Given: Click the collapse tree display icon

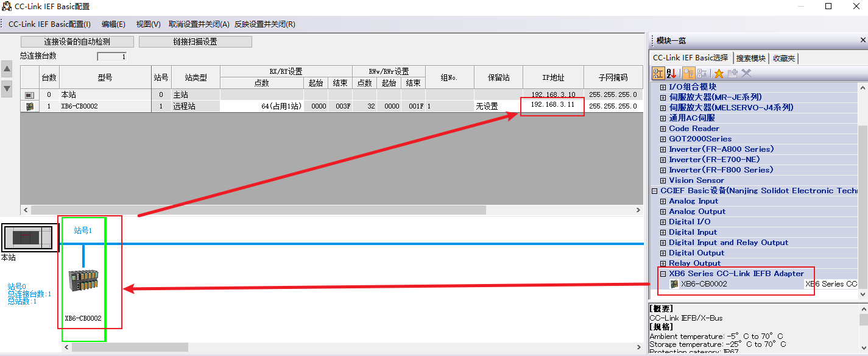Looking at the screenshot, I should (x=700, y=73).
